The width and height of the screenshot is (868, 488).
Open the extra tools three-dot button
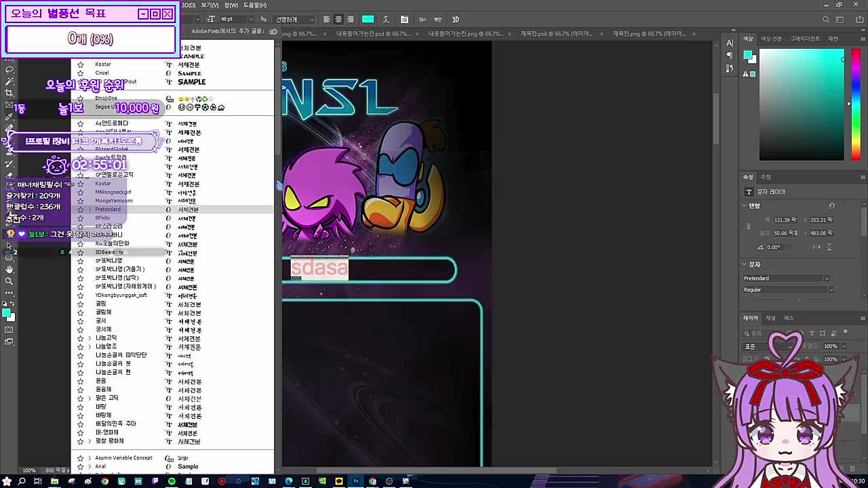click(9, 293)
